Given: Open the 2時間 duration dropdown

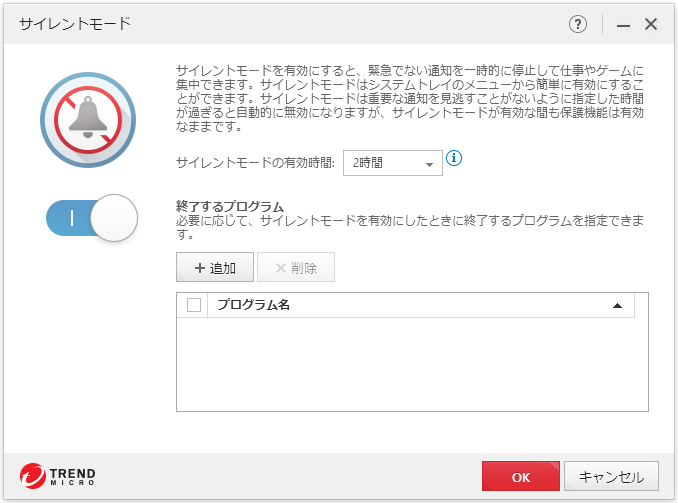Looking at the screenshot, I should coord(392,163).
